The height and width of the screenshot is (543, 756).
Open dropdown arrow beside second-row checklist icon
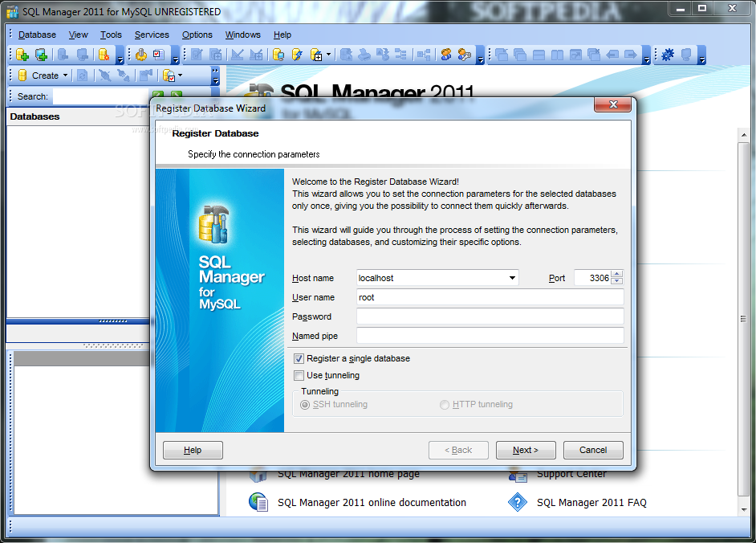(x=181, y=76)
